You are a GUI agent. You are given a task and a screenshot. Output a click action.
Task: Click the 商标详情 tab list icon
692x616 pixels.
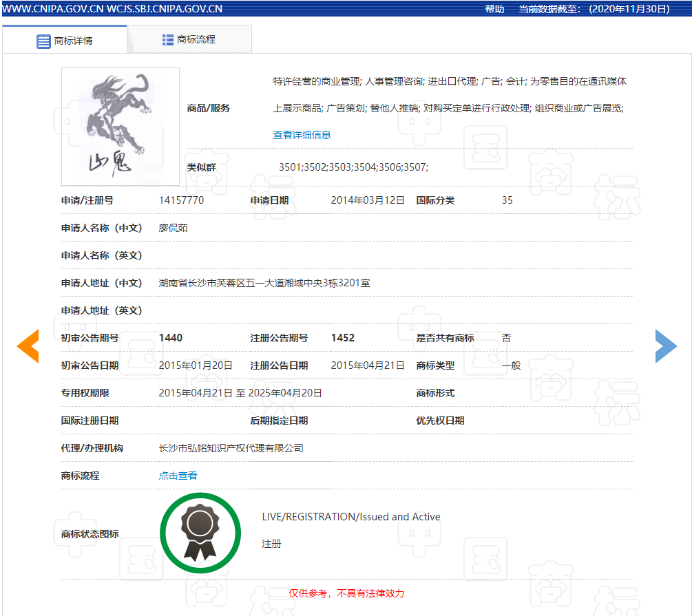click(x=43, y=41)
